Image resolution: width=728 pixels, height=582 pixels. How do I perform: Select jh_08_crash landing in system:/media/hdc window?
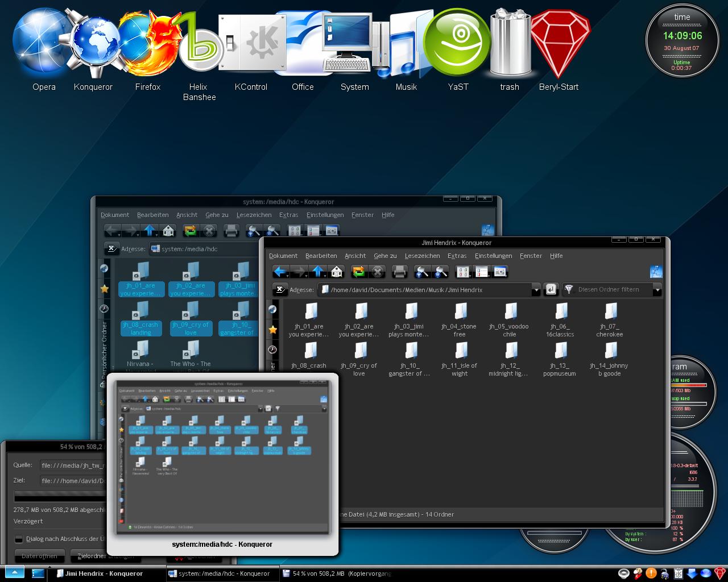pyautogui.click(x=140, y=319)
